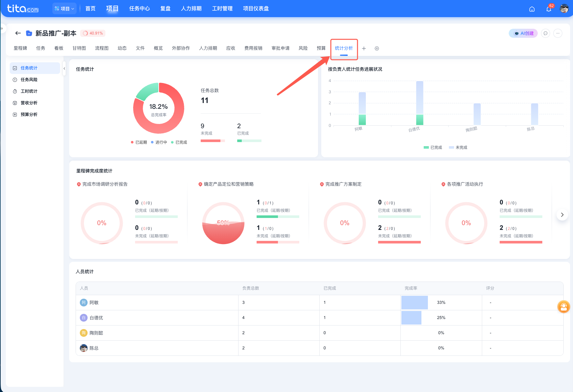Screen dimensions: 573x392
Task: Toggle 已延期 legend in donut chart
Action: point(139,142)
